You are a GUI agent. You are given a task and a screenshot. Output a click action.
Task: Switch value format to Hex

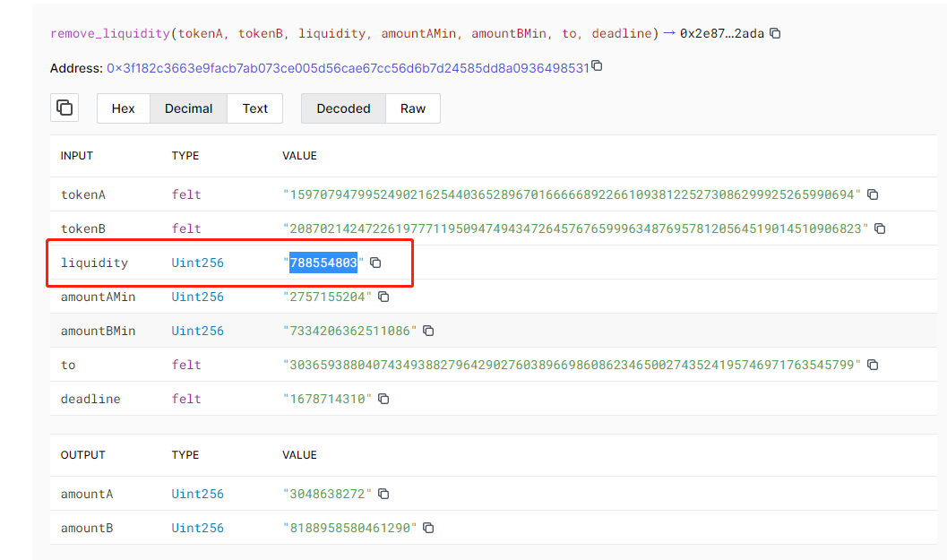(x=124, y=108)
